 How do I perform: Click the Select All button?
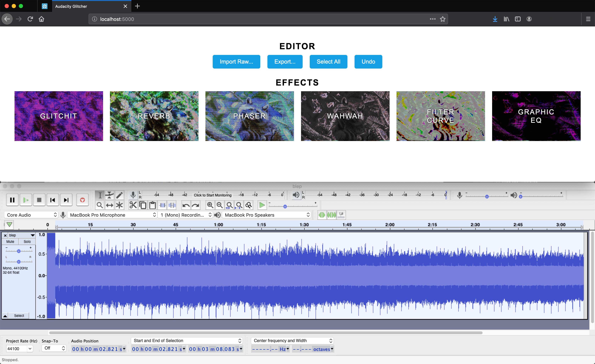[x=328, y=62]
